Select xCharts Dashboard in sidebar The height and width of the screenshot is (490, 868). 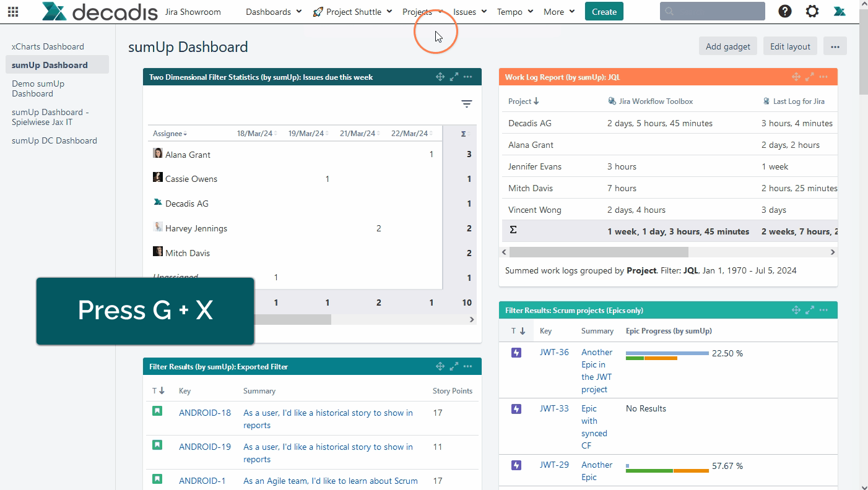click(x=48, y=46)
